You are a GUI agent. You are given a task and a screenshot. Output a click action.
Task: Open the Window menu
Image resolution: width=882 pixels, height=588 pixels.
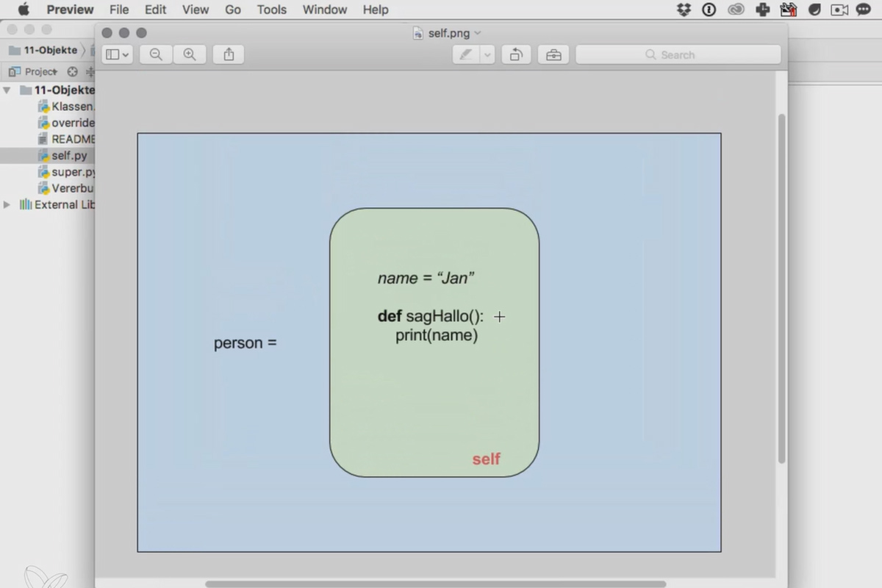[325, 10]
